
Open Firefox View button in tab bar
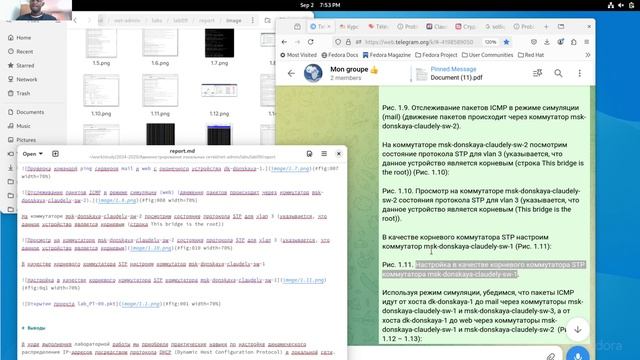click(x=297, y=27)
